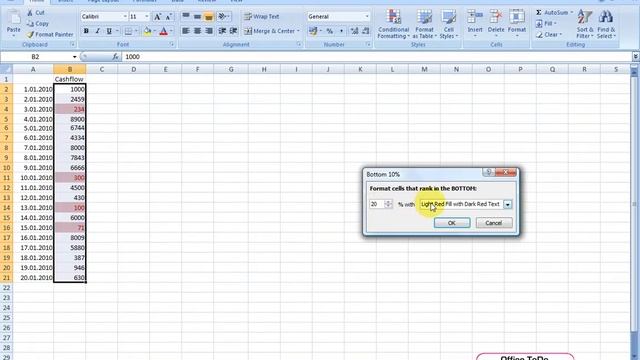Open the Paste options arrow below Paste
Image resolution: width=640 pixels, height=360 pixels.
click(x=13, y=36)
